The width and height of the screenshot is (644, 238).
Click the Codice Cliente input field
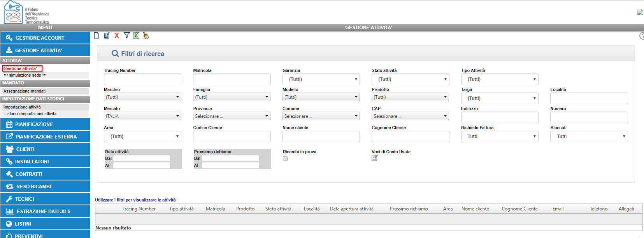tap(232, 136)
